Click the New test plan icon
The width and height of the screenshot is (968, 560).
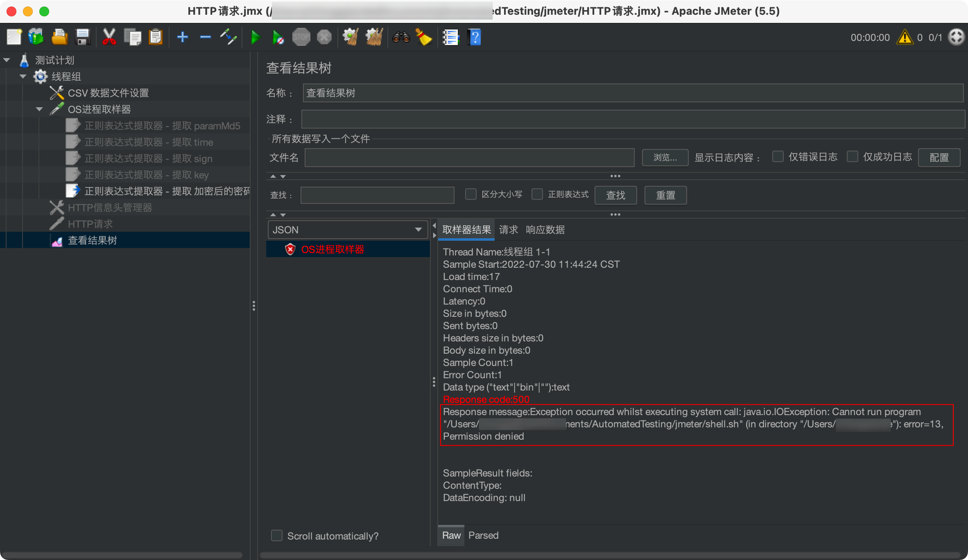pos(14,37)
